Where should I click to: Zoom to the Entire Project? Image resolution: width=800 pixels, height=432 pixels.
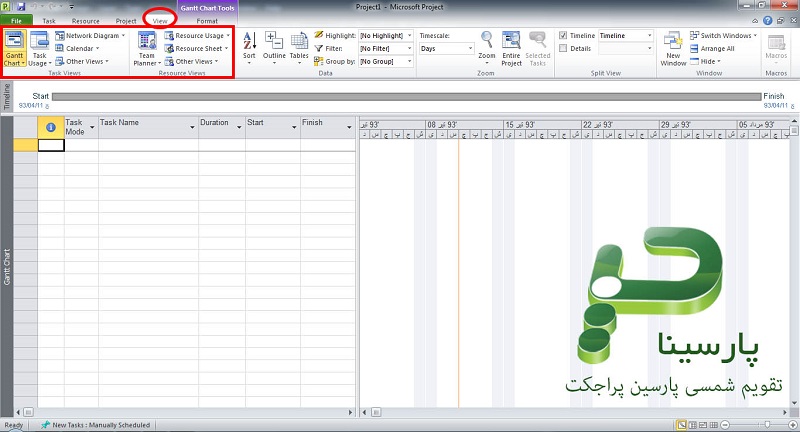511,48
